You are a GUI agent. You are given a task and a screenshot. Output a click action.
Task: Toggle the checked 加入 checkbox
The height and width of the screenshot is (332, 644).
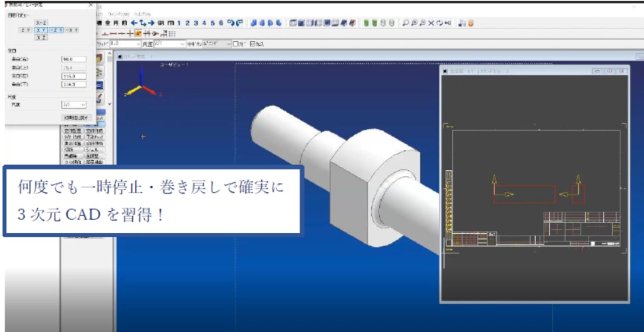pos(253,44)
